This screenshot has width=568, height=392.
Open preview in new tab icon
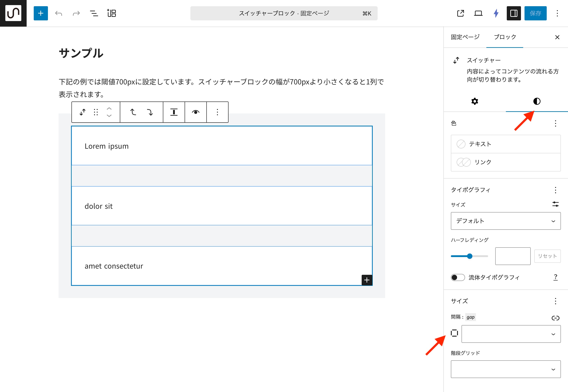coord(460,13)
